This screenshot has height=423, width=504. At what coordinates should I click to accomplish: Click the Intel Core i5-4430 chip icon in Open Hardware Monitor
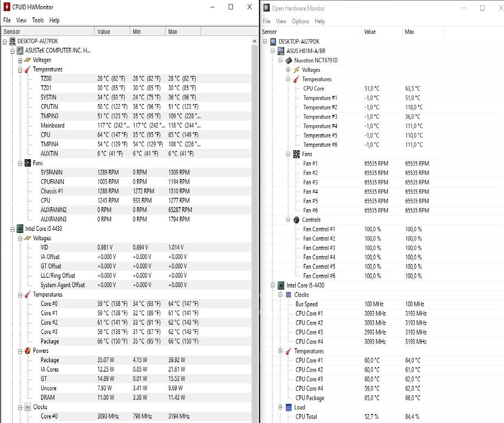coord(281,286)
